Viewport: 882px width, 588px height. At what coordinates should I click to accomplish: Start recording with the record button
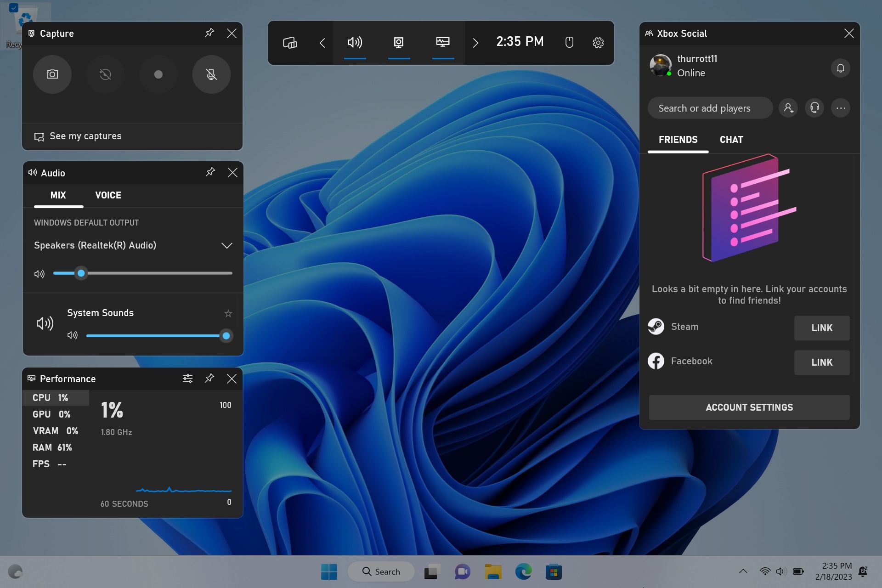[158, 74]
